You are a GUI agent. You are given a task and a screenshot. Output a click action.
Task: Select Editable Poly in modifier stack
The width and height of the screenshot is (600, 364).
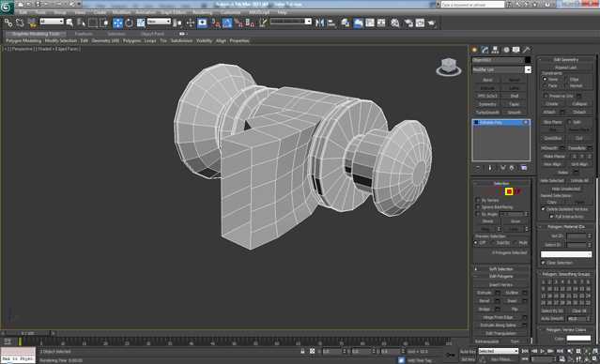(x=500, y=122)
